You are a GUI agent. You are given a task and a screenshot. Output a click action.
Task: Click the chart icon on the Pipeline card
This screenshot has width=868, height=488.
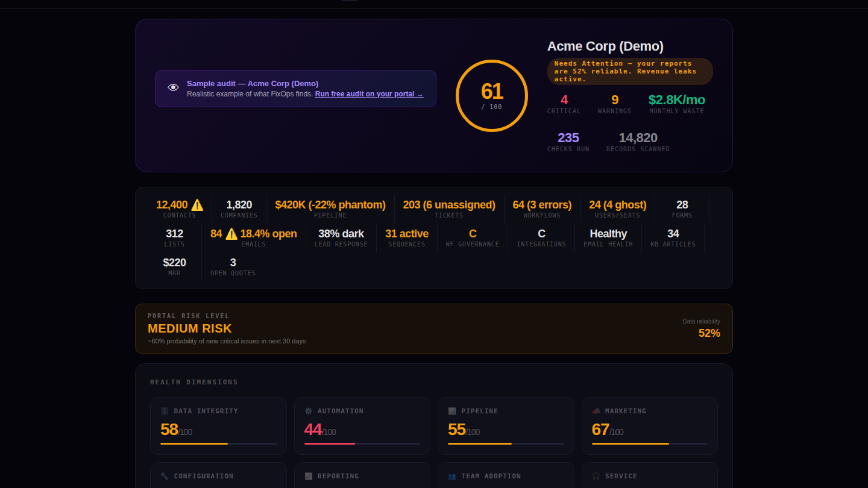[x=452, y=411]
